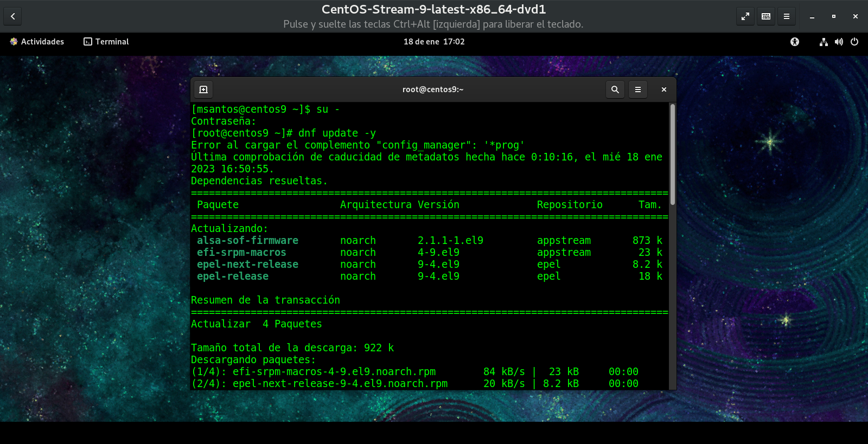Click the volume speaker icon
The width and height of the screenshot is (868, 444).
[x=839, y=42]
